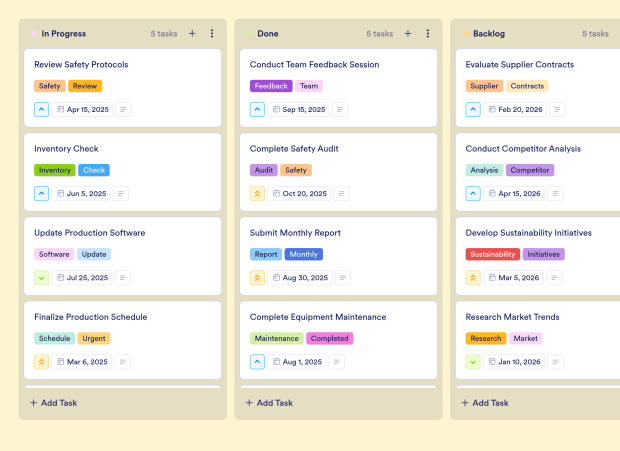Open the Aug 30, 2025 date picker
The height and width of the screenshot is (451, 620).
300,278
